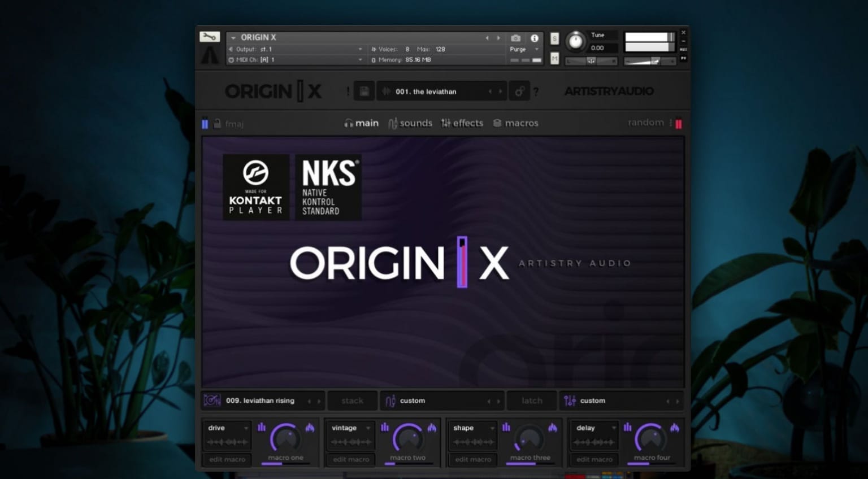The width and height of the screenshot is (868, 479).
Task: Toggle the padlock key lock next to fmaj
Action: (217, 124)
